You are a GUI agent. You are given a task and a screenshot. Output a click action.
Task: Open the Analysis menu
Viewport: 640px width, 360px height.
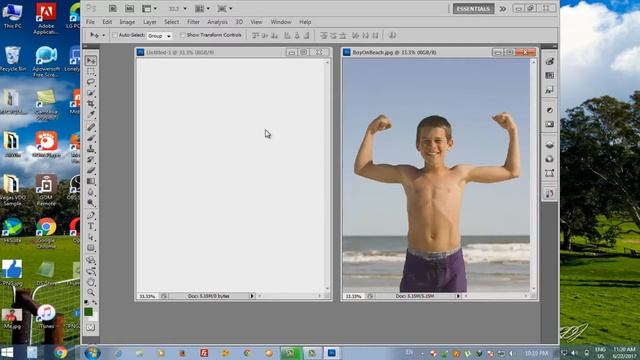218,22
